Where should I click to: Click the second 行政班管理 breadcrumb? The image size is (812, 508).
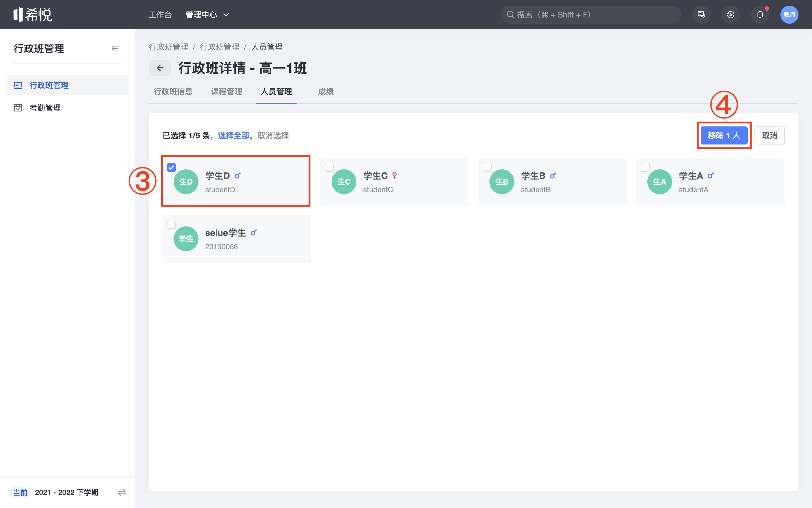click(219, 47)
